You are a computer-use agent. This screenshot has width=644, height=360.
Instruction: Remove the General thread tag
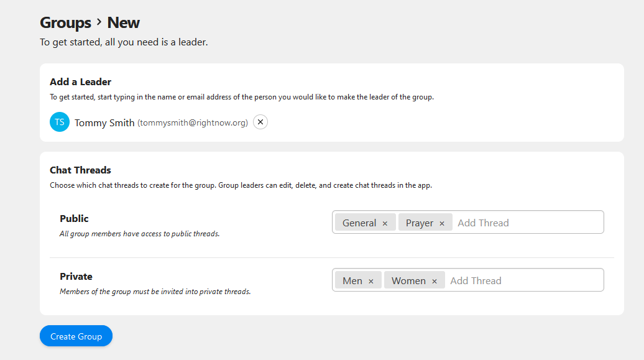click(385, 223)
